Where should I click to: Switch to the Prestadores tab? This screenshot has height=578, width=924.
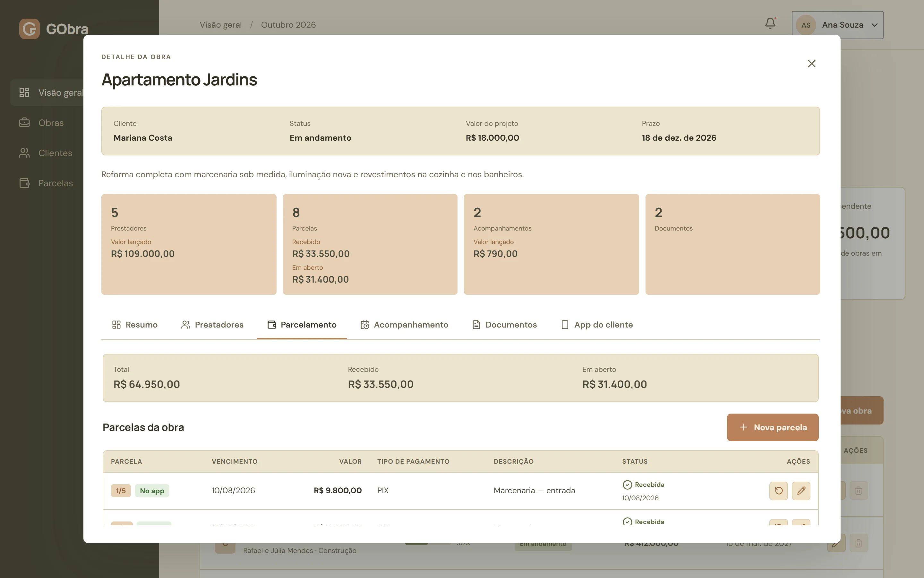[212, 325]
